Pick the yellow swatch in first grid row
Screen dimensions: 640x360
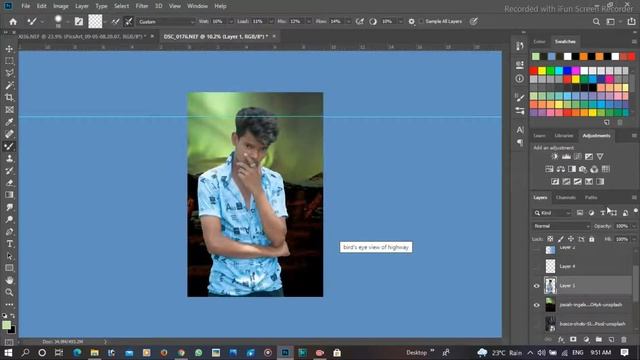(542, 71)
